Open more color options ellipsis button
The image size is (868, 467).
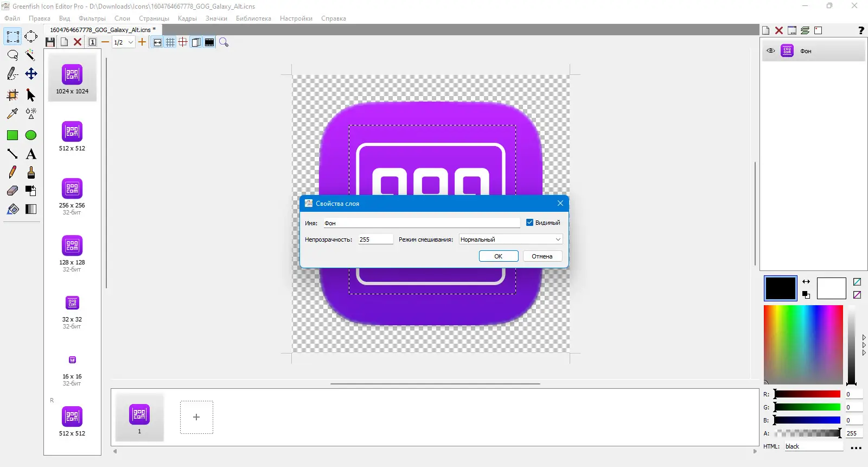pyautogui.click(x=856, y=448)
